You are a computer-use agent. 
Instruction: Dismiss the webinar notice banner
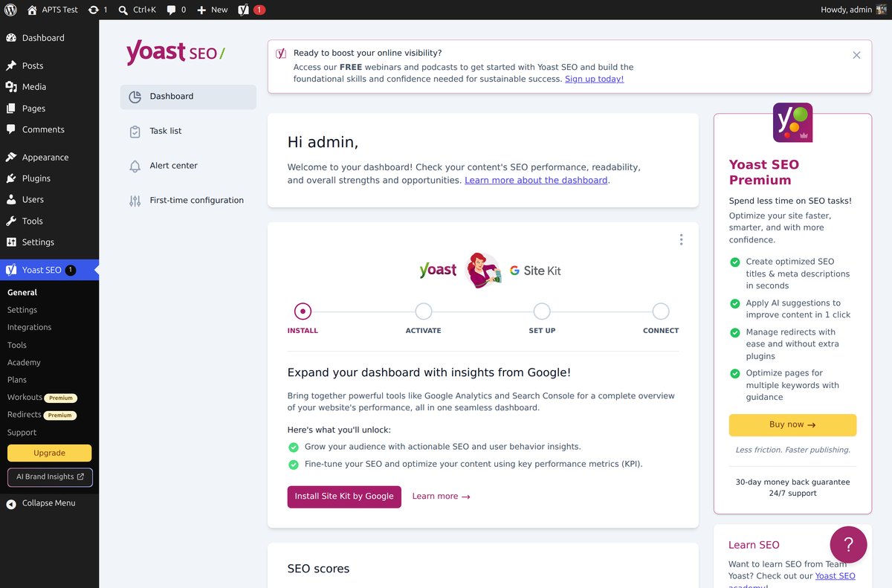coord(856,55)
